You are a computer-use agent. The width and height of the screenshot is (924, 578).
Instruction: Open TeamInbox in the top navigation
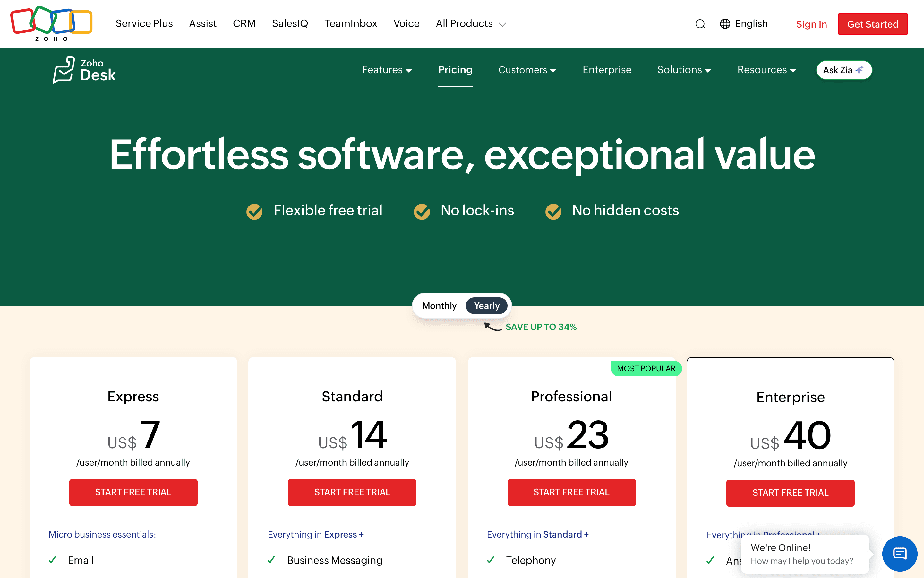point(350,24)
